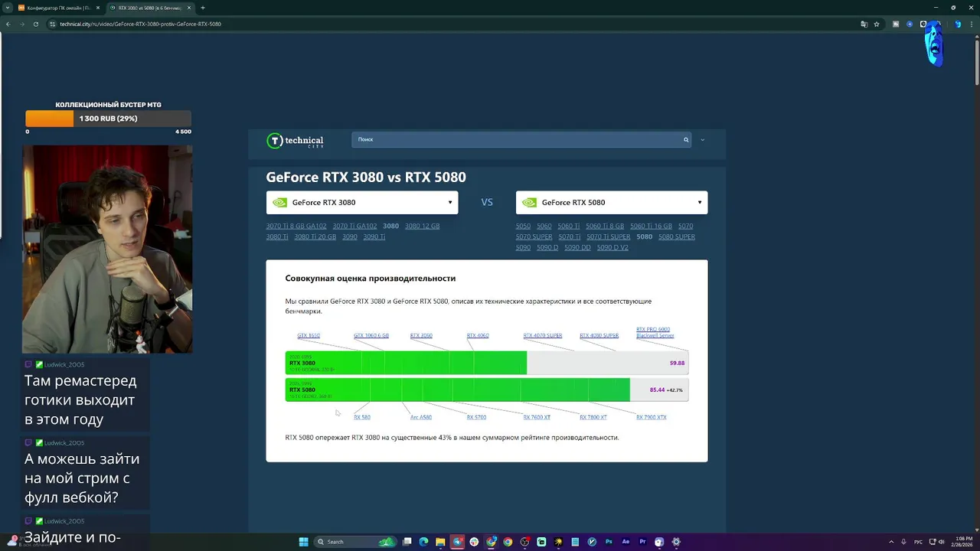980x551 pixels.
Task: Click the RTX 5080 green performance bar
Action: tap(458, 390)
